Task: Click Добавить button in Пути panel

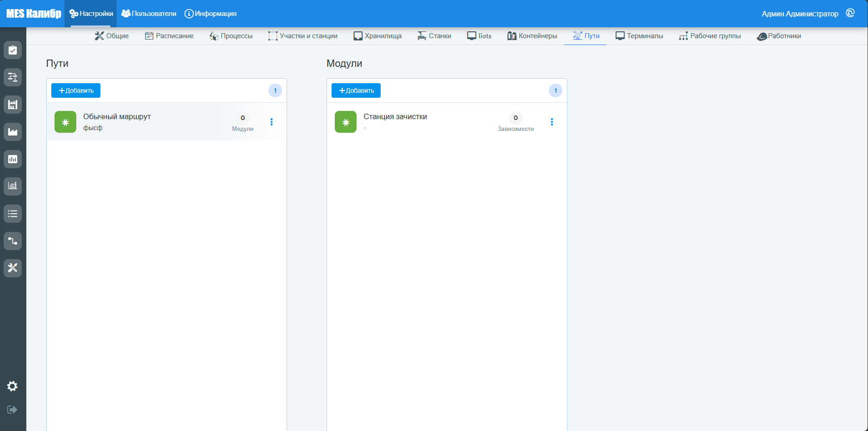Action: tap(76, 90)
